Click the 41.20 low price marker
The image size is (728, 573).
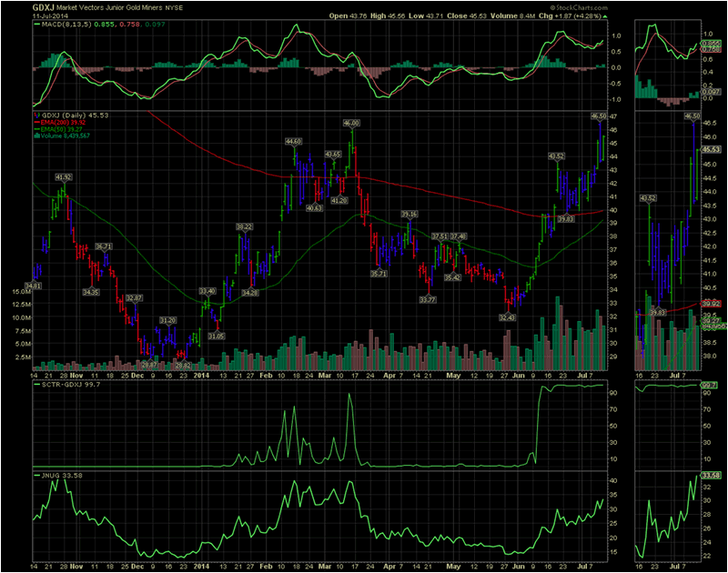tap(339, 200)
